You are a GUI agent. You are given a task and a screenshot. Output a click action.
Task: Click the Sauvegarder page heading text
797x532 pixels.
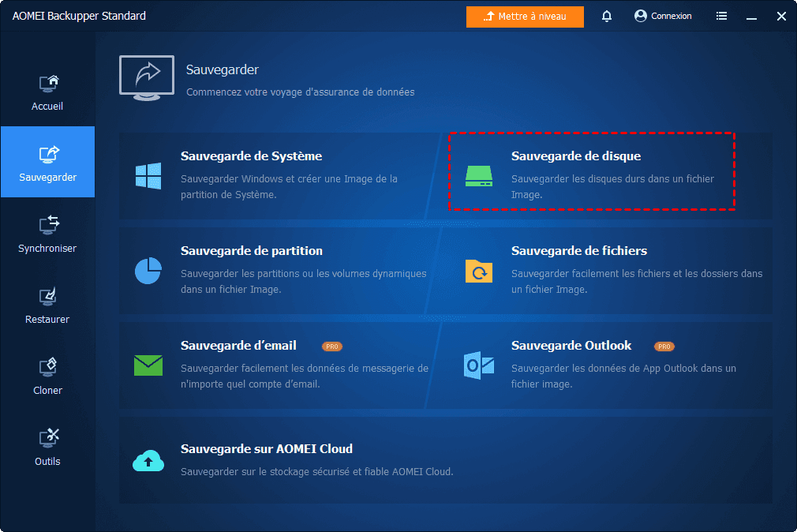222,69
